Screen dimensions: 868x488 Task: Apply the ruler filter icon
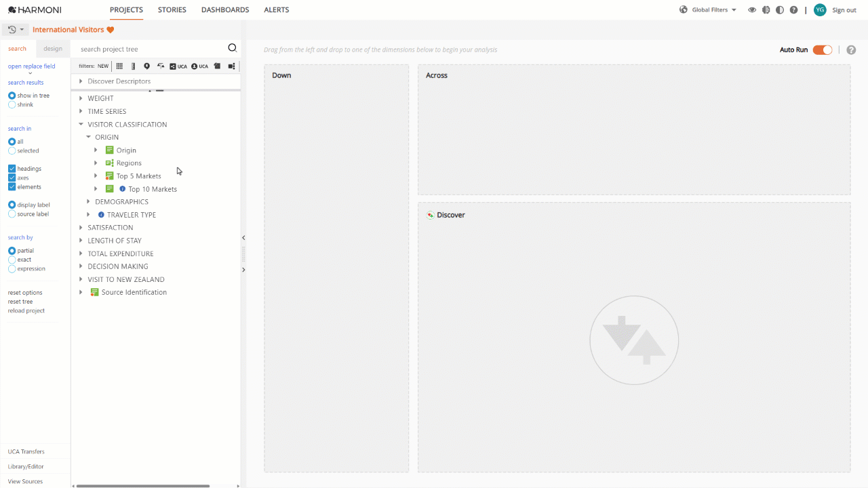pyautogui.click(x=133, y=66)
